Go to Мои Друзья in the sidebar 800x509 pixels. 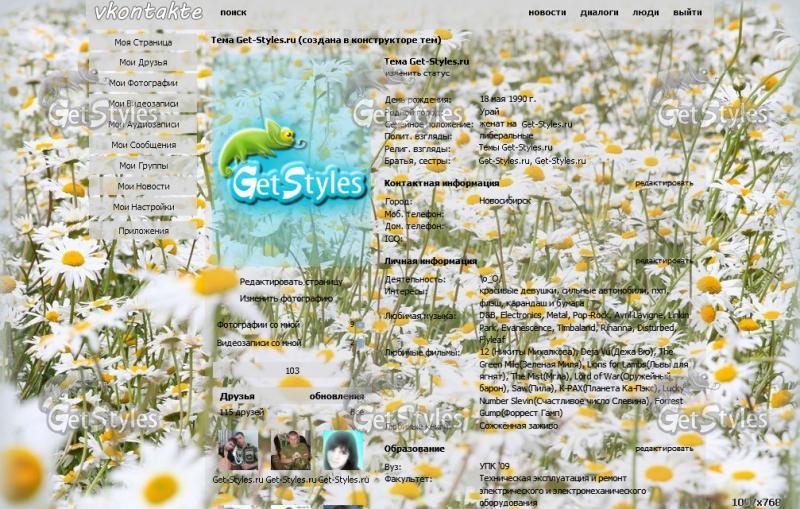pos(143,63)
